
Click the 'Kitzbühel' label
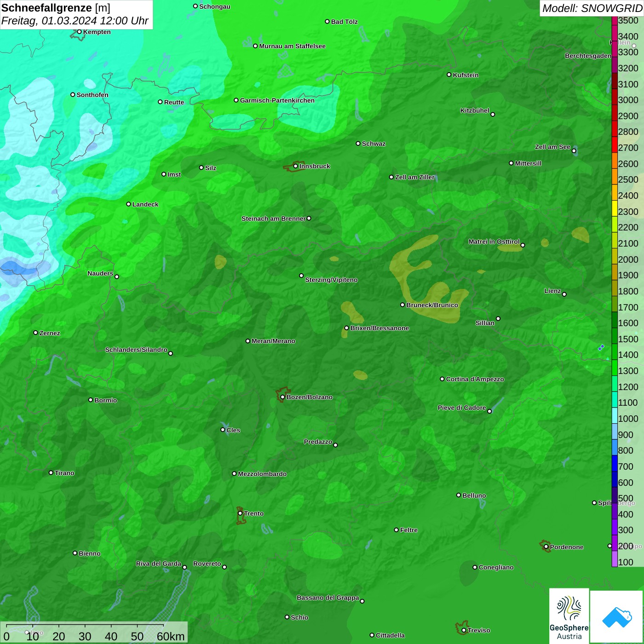click(475, 110)
